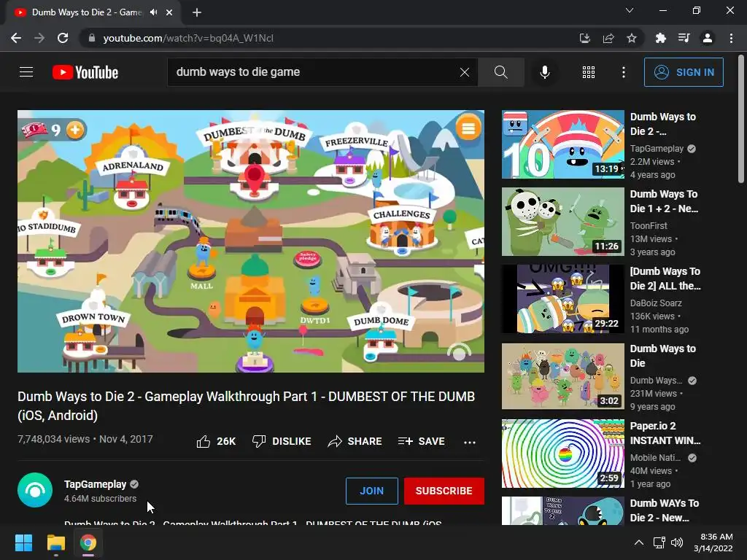
Task: Go to the YouTube home logo
Action: (x=85, y=72)
